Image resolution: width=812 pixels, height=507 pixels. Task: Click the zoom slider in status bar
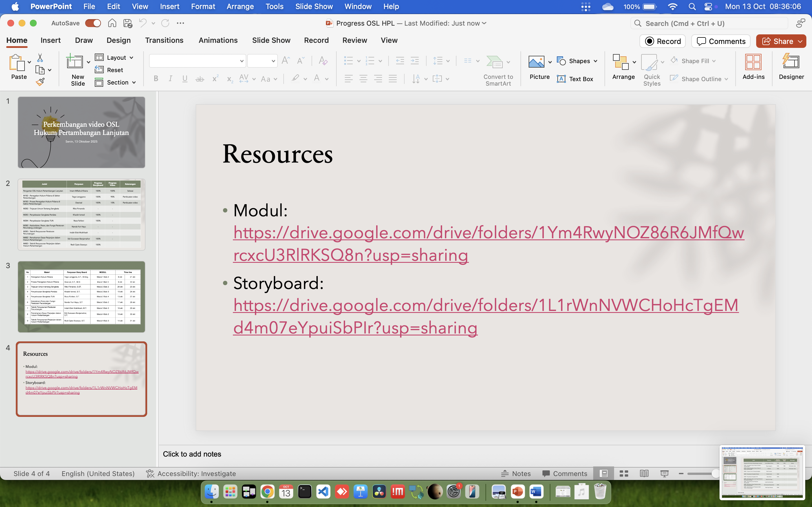[701, 473]
